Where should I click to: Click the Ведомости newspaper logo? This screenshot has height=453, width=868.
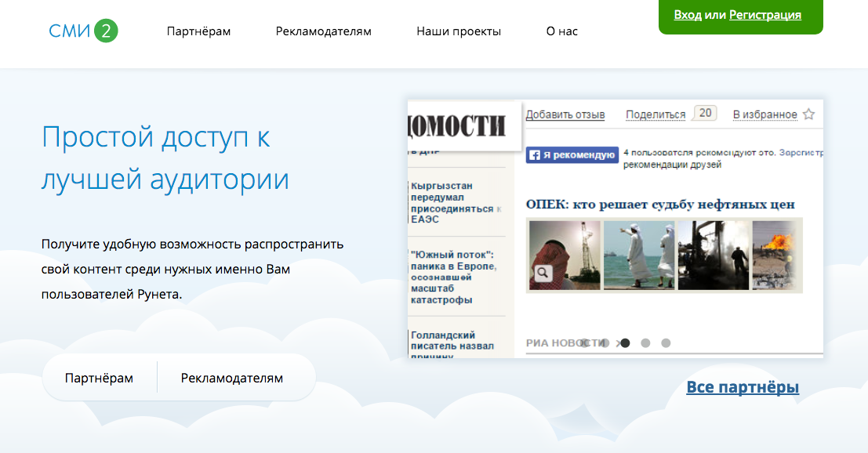click(457, 125)
